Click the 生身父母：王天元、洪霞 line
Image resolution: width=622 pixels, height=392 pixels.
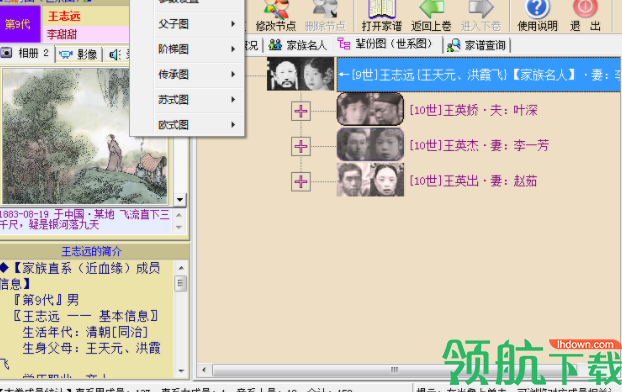pos(92,348)
